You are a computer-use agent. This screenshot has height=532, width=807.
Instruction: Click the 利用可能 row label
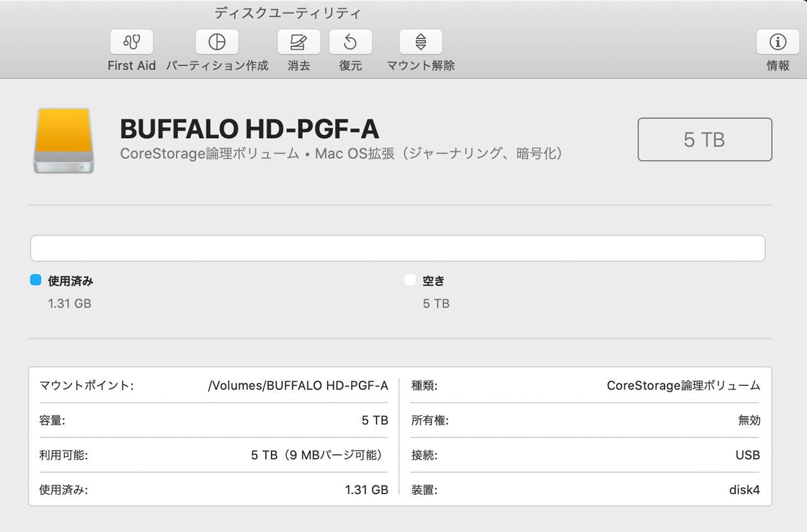64,455
